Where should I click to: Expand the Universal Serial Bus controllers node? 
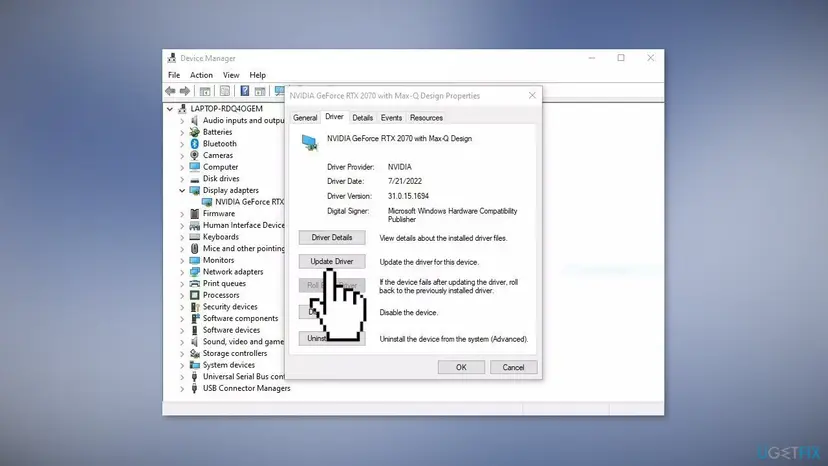182,377
